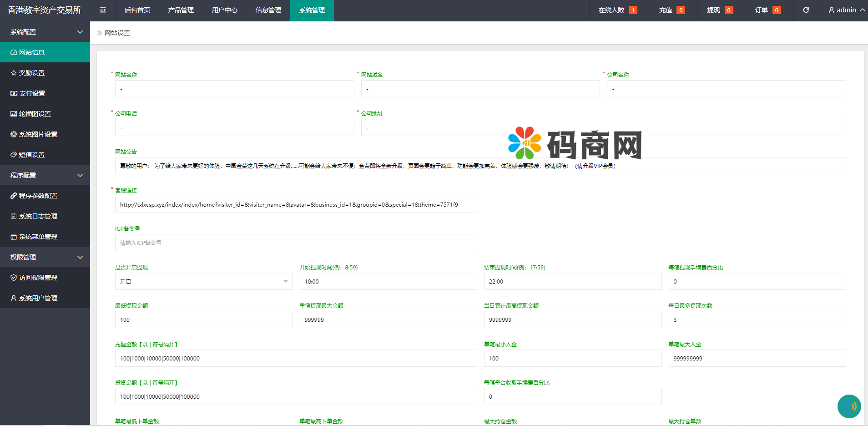Open 系统日志管理 system log management

tap(14, 216)
